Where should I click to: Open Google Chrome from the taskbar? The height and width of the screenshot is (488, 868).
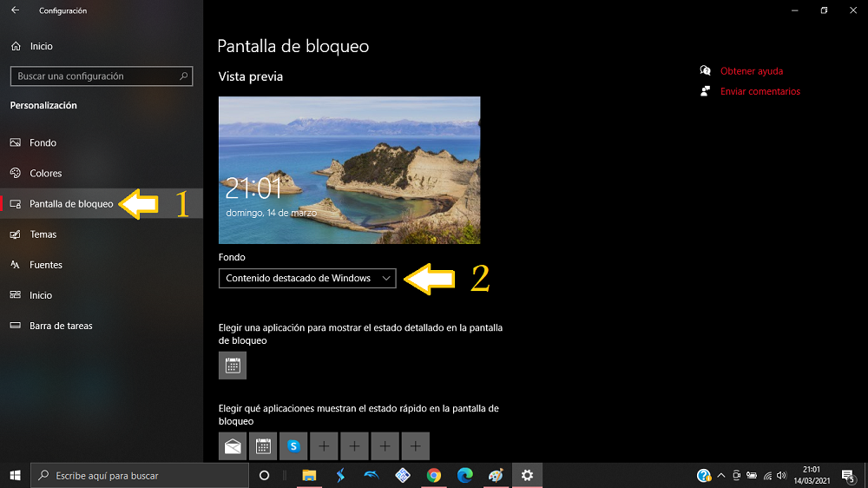coord(433,475)
